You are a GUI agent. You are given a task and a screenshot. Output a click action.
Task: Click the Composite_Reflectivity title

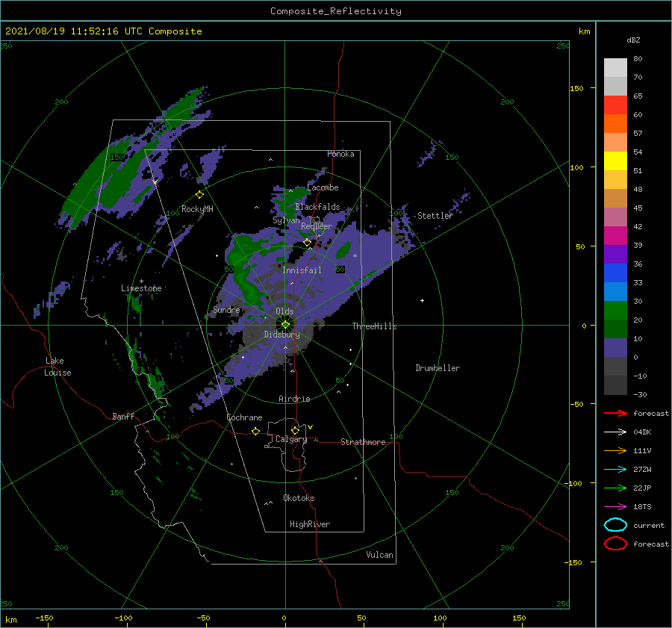tap(336, 11)
